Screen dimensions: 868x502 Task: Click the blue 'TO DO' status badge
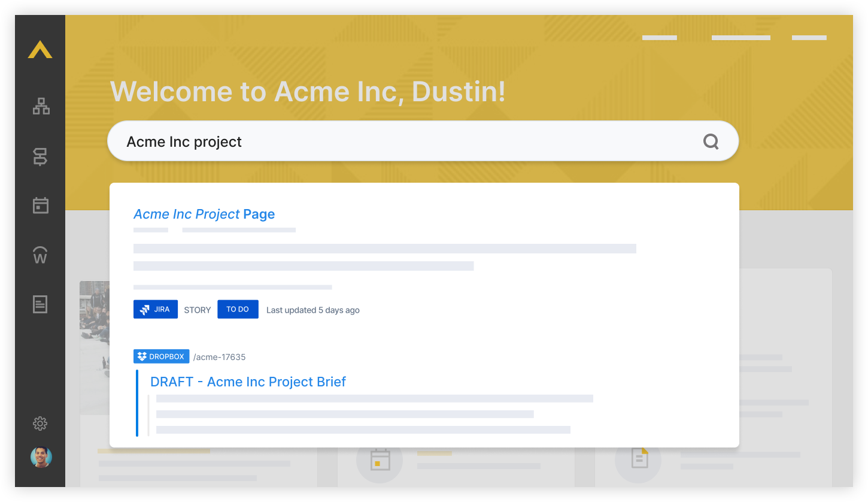click(238, 310)
